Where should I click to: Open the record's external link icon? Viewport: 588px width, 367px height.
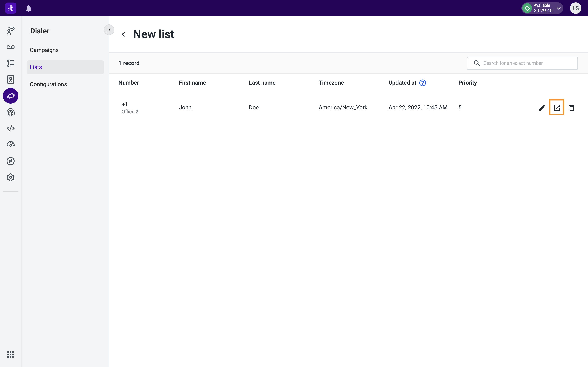click(557, 107)
